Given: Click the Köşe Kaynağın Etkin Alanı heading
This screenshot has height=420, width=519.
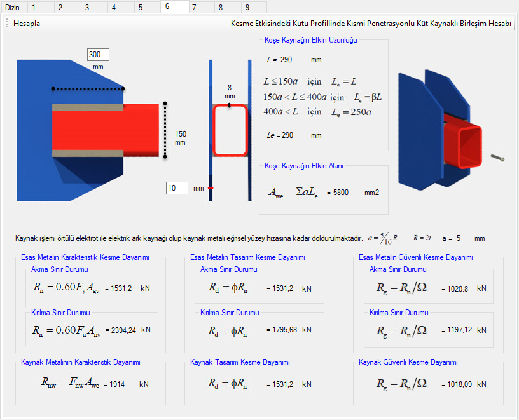Looking at the screenshot, I should 304,166.
